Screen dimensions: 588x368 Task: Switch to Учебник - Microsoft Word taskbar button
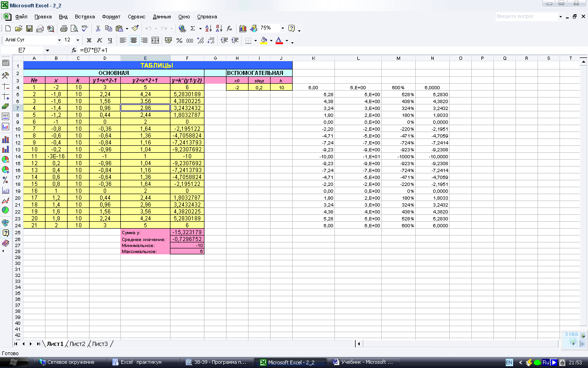point(363,362)
